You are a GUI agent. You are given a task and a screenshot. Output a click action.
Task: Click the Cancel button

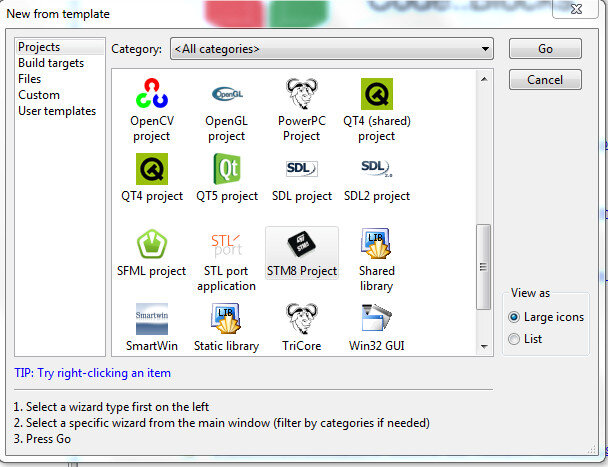coord(545,80)
